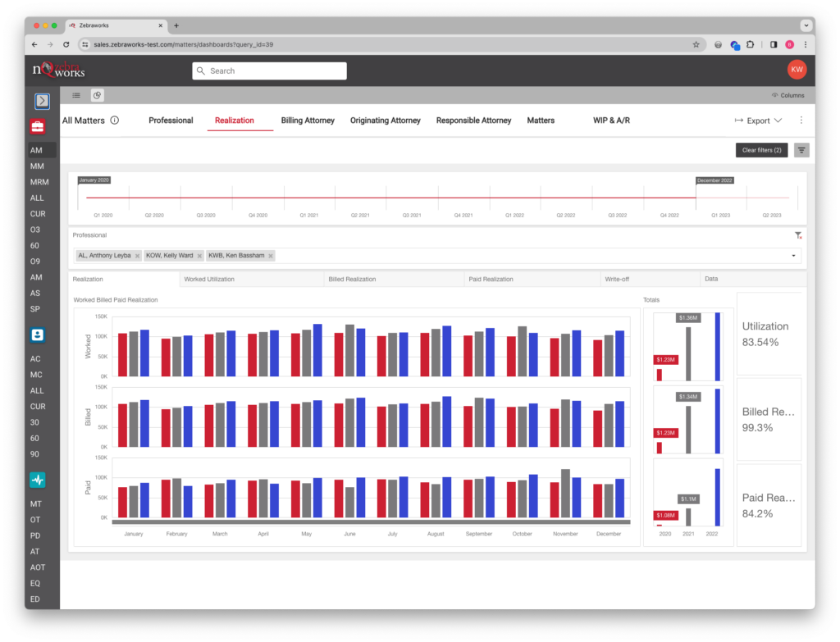Click the December 2022 timeline marker
The image size is (840, 642).
pos(714,180)
